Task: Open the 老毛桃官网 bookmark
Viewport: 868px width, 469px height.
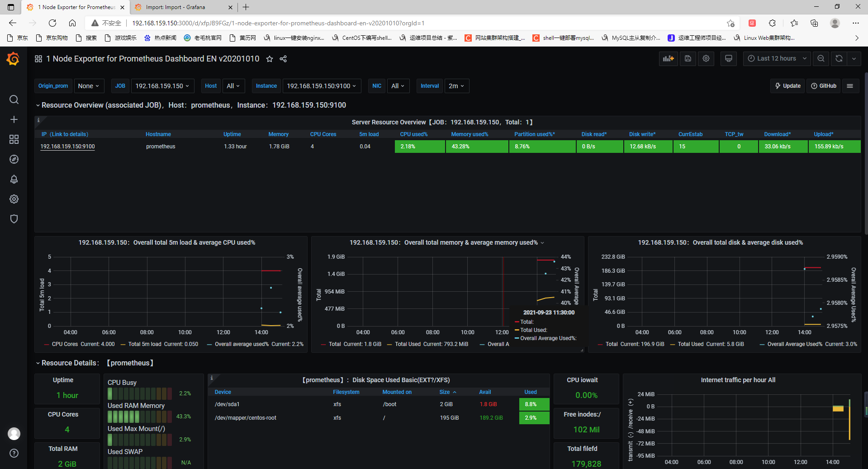Action: 203,38
